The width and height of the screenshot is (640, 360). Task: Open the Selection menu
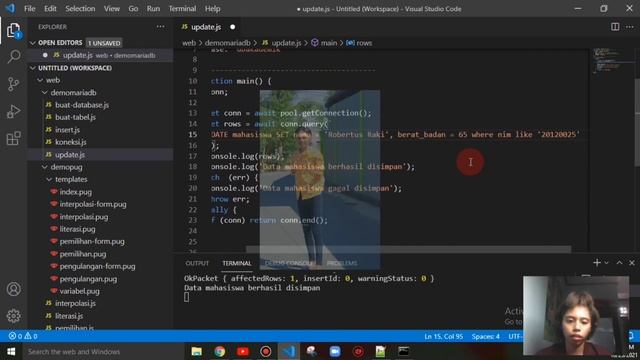tap(80, 9)
